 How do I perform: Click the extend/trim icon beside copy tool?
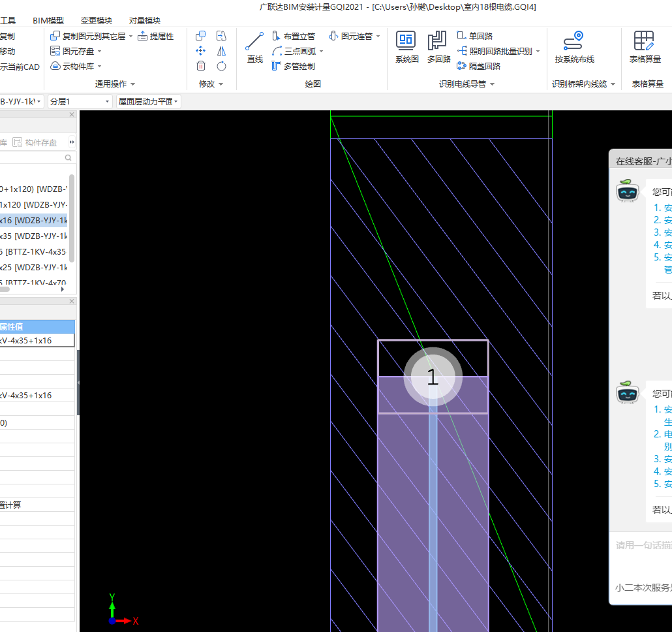click(x=221, y=36)
